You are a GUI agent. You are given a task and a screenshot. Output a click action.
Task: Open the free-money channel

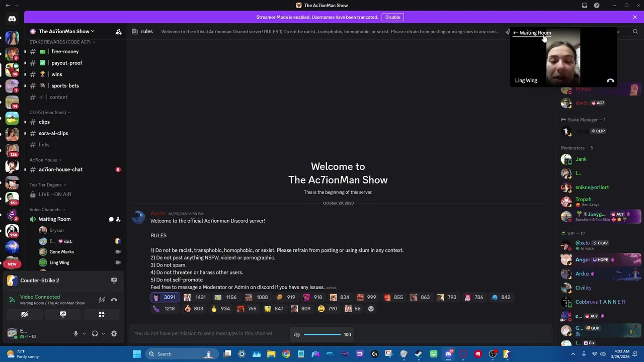coord(75,51)
